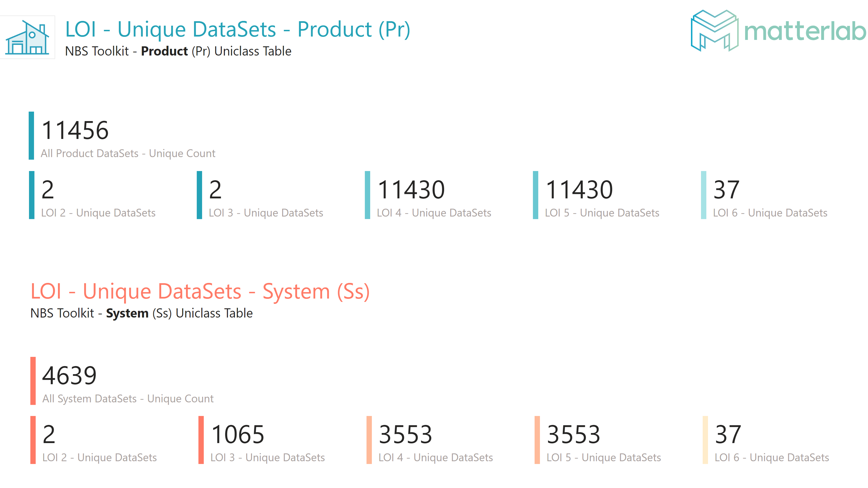
Task: Click 'NBS Toolkit - System (Ss) Uniclass Table' subtitle
Action: point(142,313)
